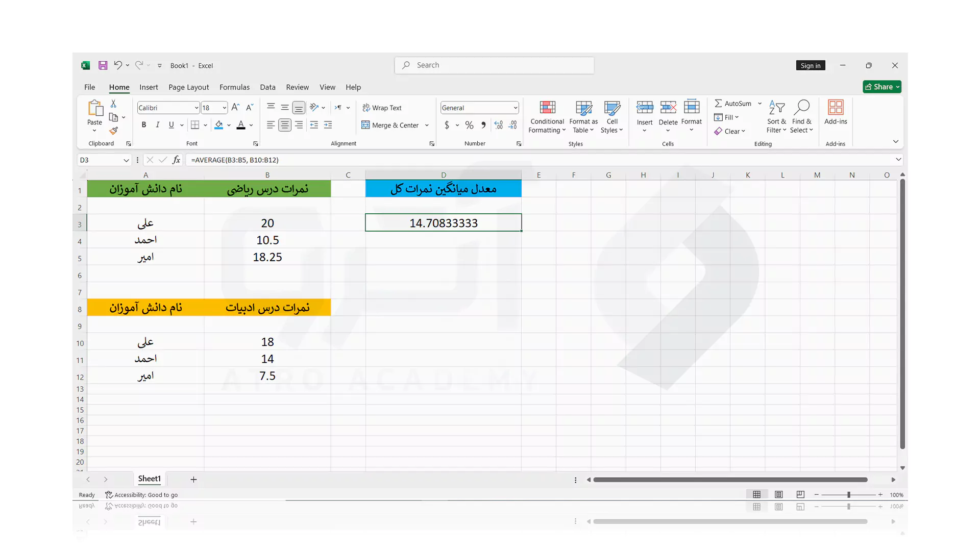Toggle Bold formatting

click(x=144, y=125)
